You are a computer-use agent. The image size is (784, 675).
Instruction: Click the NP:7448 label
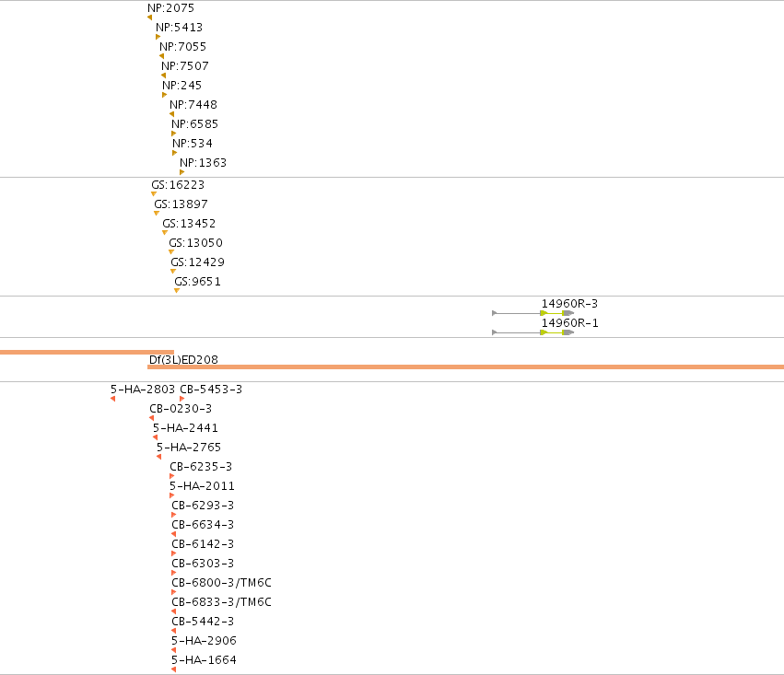[x=193, y=105]
